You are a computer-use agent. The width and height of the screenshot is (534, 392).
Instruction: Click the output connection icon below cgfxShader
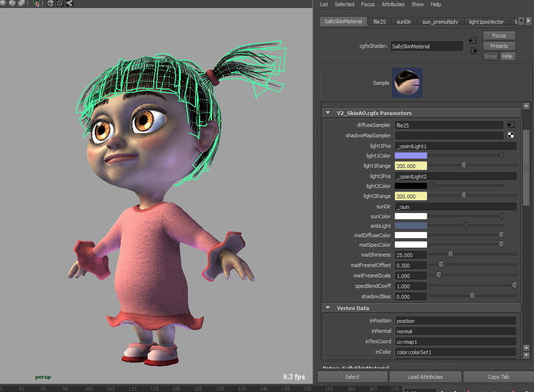[474, 51]
